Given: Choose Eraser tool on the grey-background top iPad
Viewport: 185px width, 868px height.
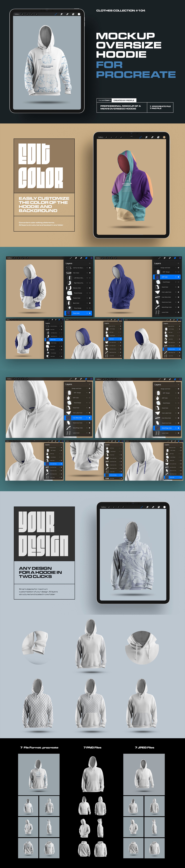Looking at the screenshot, I should click(67, 14).
